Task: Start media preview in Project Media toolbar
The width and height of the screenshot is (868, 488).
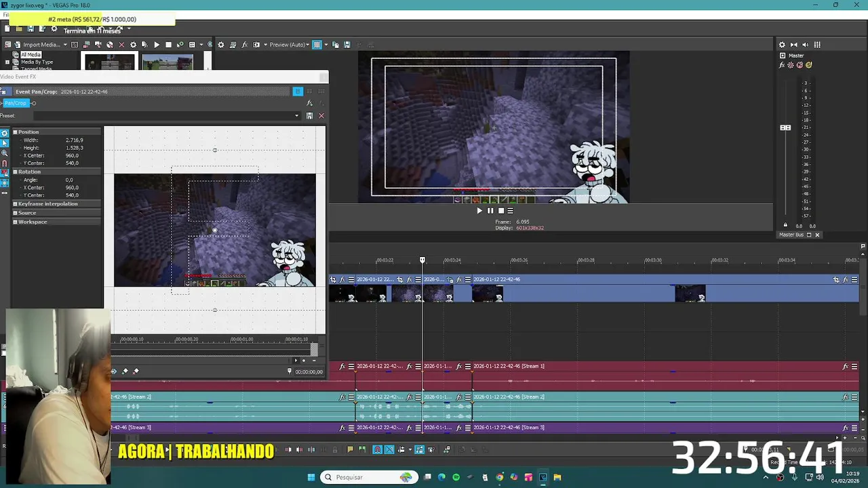Action: tap(157, 45)
